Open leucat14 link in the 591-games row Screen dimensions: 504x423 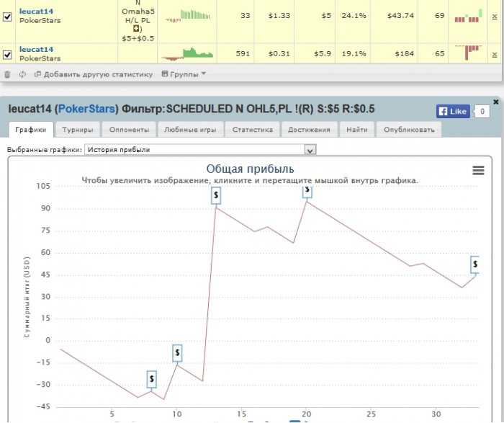pyautogui.click(x=36, y=49)
